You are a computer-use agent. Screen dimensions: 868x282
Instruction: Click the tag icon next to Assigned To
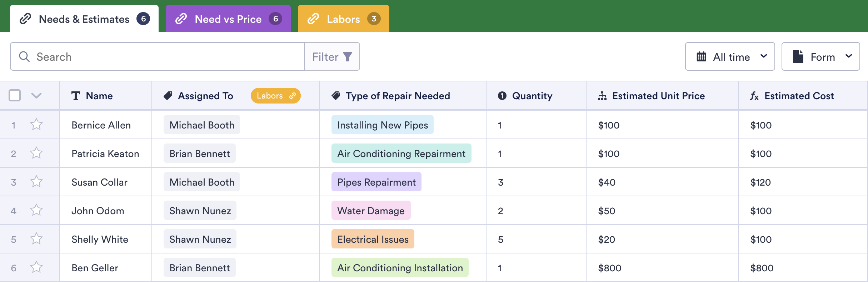tap(168, 96)
